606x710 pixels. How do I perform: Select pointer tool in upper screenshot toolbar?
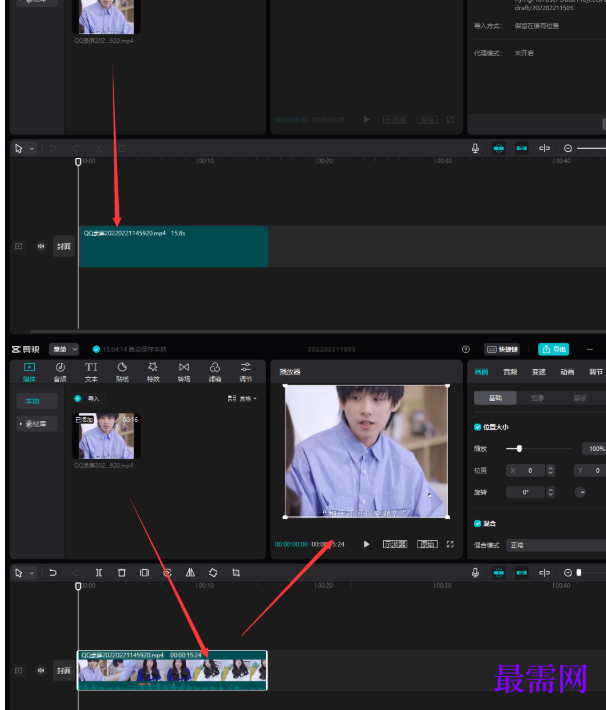pos(19,149)
